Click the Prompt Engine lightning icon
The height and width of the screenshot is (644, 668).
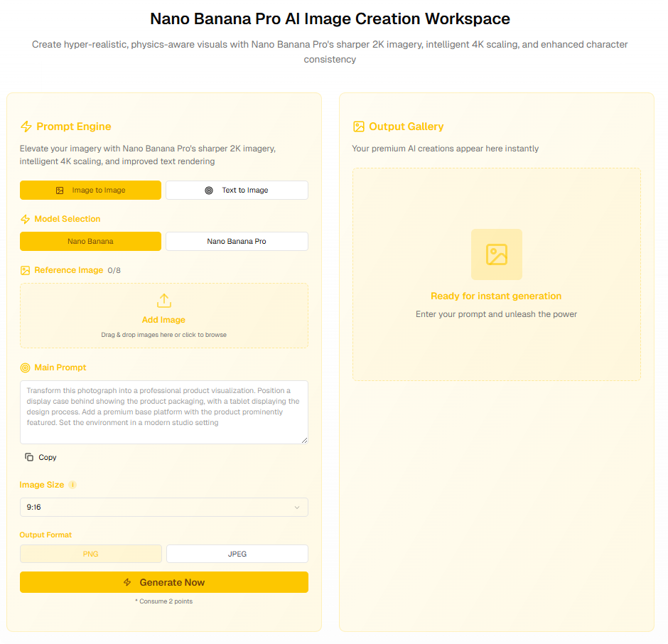(x=25, y=127)
